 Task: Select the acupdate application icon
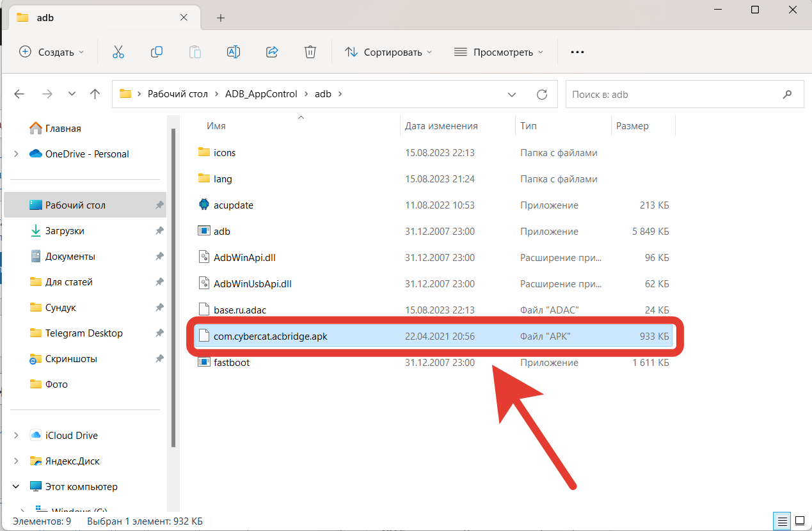click(x=203, y=205)
